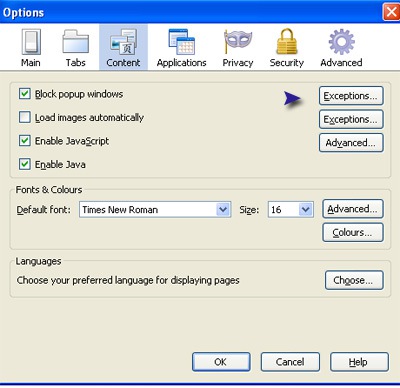Open the Privacy mask icon

(238, 42)
